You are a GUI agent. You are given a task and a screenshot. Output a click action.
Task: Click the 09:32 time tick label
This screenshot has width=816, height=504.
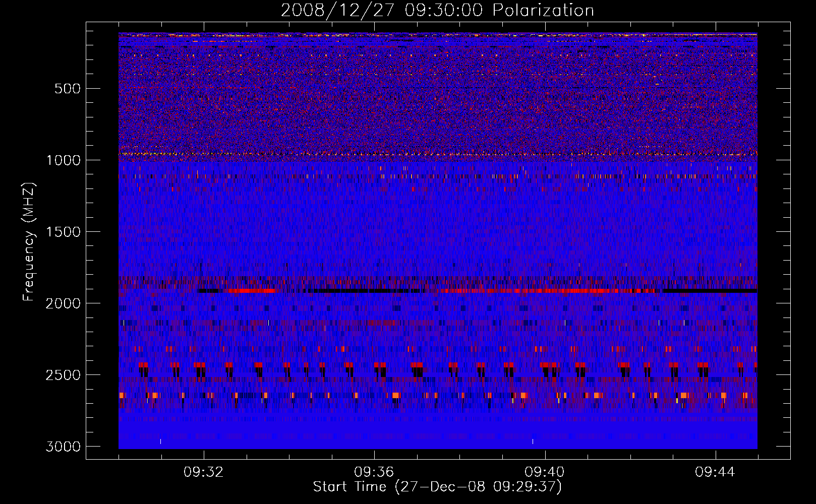tap(204, 472)
